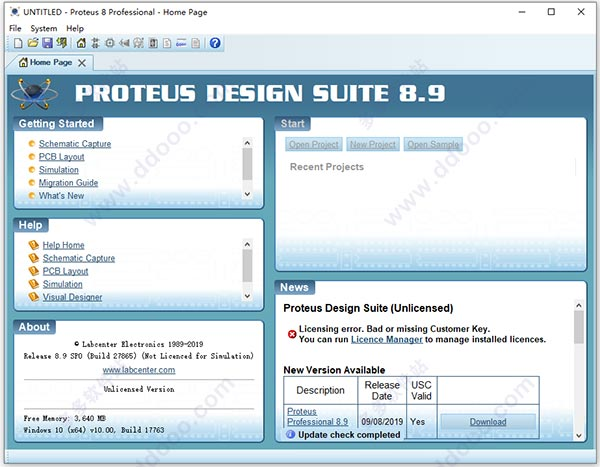Click the Unlicensed Version text
This screenshot has height=467, width=600.
tap(139, 389)
